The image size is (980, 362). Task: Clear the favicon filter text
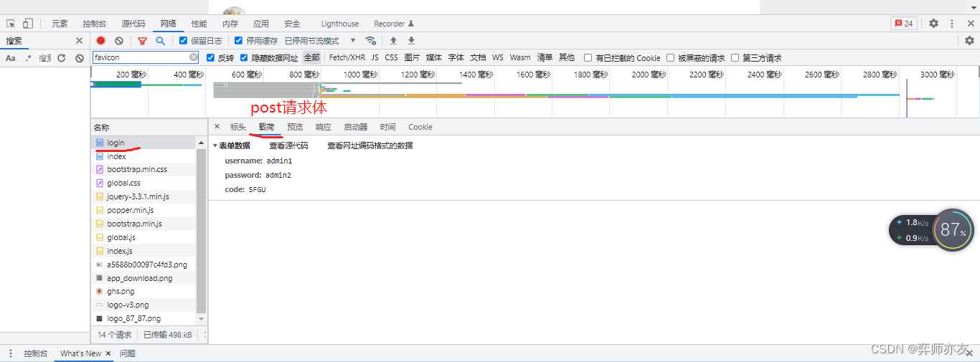(194, 57)
